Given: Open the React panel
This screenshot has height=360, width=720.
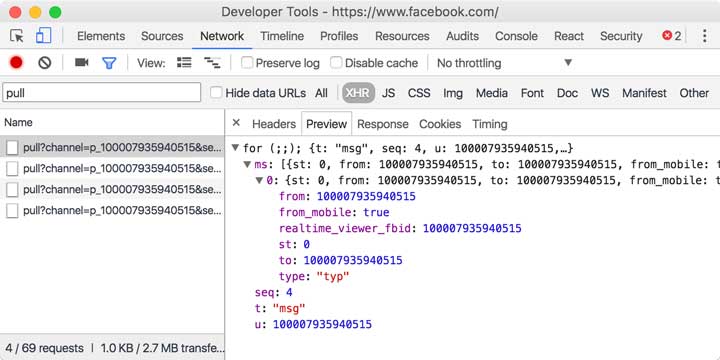Looking at the screenshot, I should tap(569, 36).
